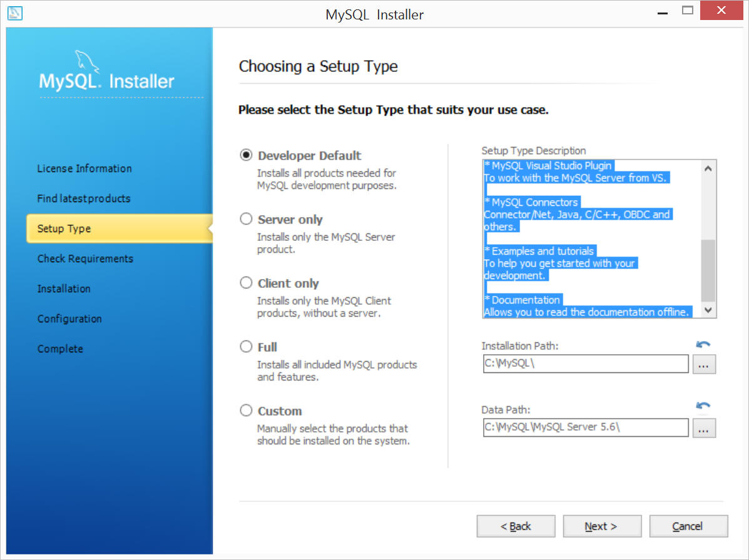The image size is (749, 560).
Task: Choose the Client only setup type
Action: [x=246, y=283]
